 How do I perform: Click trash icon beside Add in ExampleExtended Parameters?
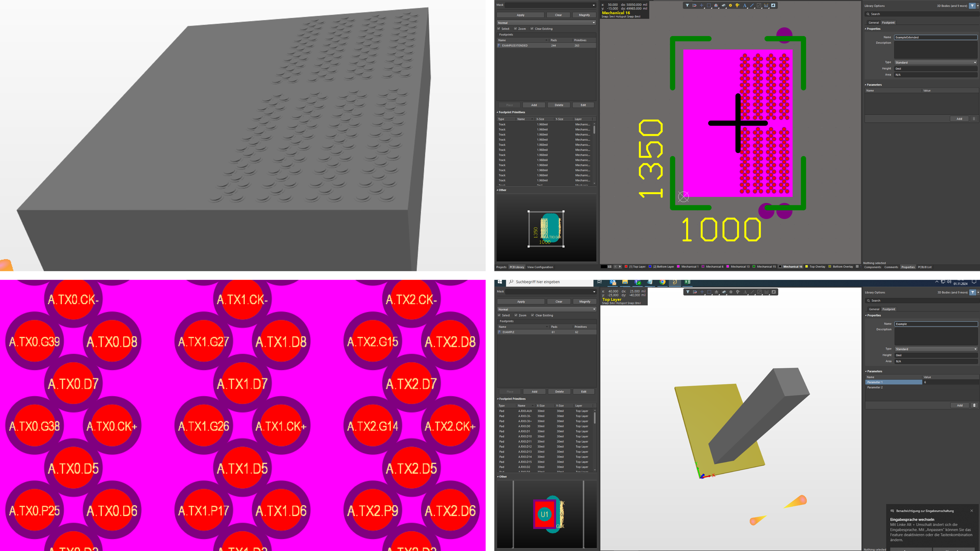[x=974, y=119]
